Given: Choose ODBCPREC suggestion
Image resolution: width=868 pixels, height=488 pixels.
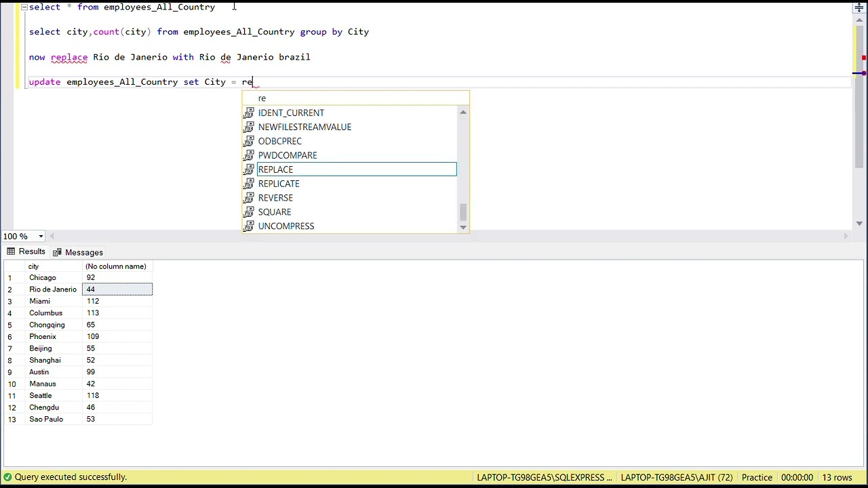Looking at the screenshot, I should point(280,142).
